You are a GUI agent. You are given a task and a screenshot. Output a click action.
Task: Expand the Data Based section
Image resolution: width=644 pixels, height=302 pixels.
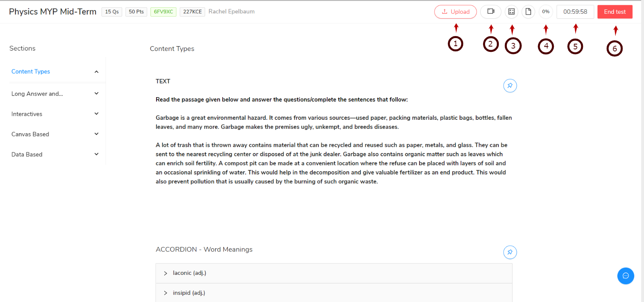pyautogui.click(x=55, y=154)
